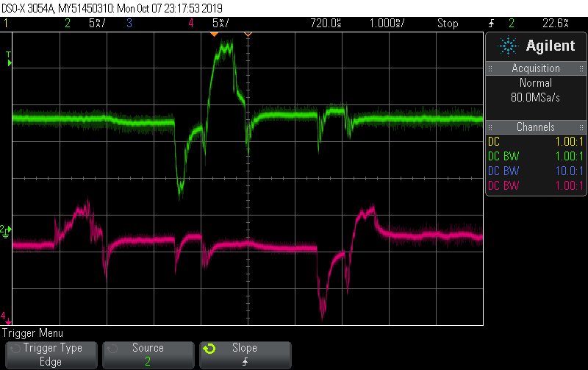This screenshot has width=588, height=370.
Task: Click the channel 2 ground marker on left edge
Action: pos(6,232)
